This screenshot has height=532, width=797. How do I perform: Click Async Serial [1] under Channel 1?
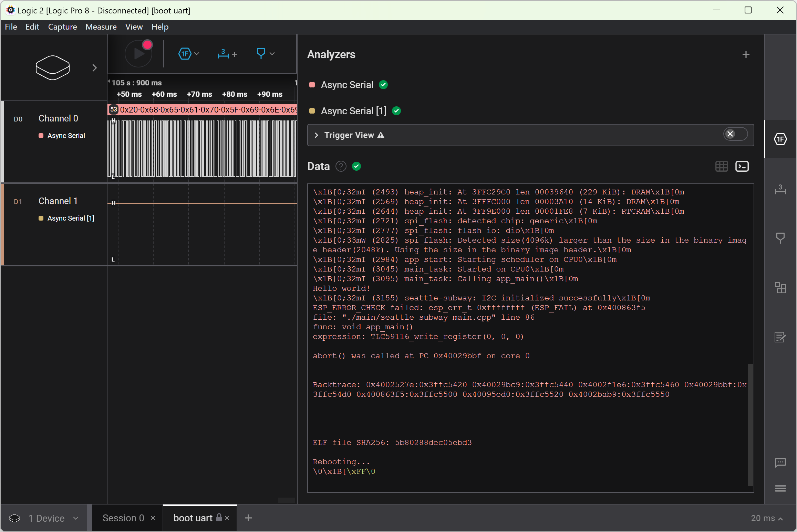pyautogui.click(x=71, y=218)
